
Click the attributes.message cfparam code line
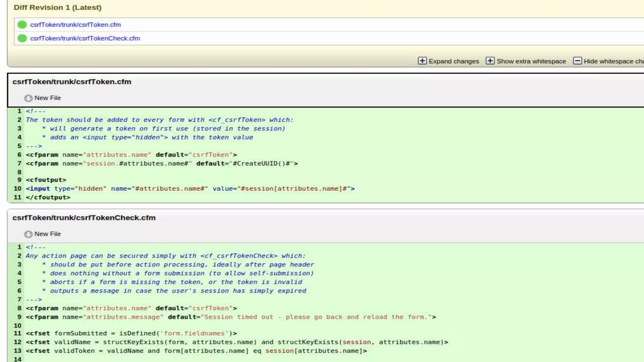(x=230, y=317)
